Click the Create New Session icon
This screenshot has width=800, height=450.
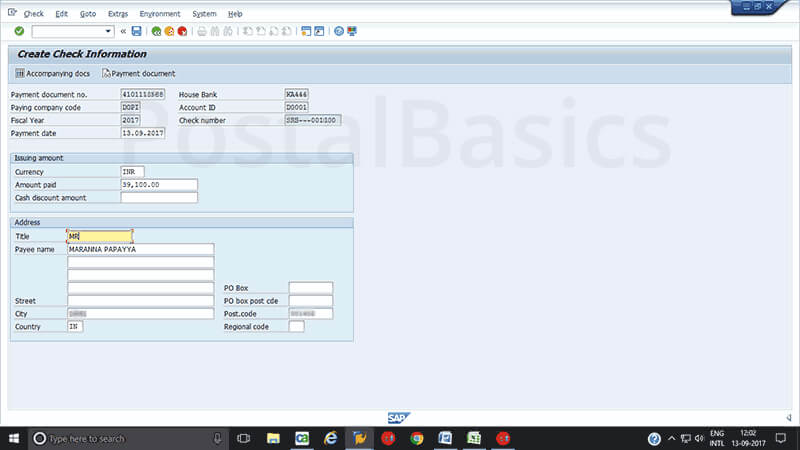(306, 32)
